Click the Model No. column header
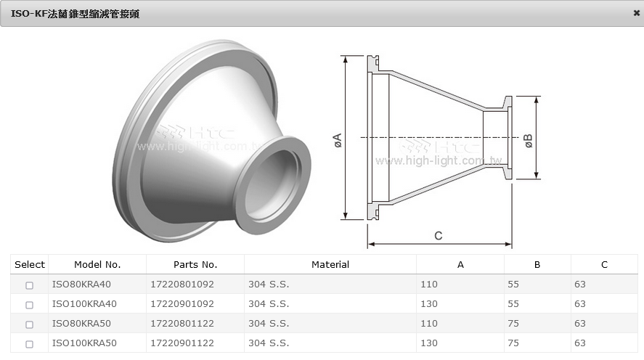 tap(97, 265)
